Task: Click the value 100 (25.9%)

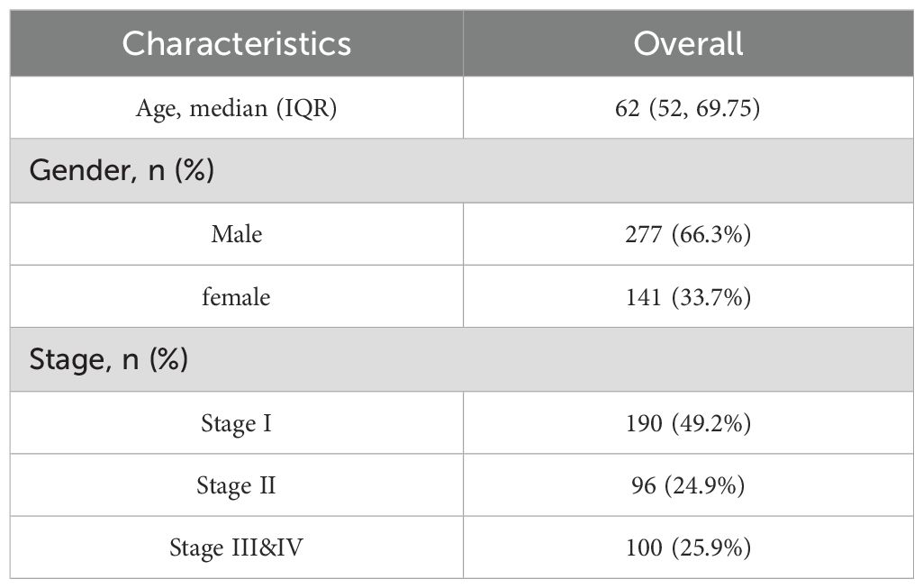Action: point(688,547)
